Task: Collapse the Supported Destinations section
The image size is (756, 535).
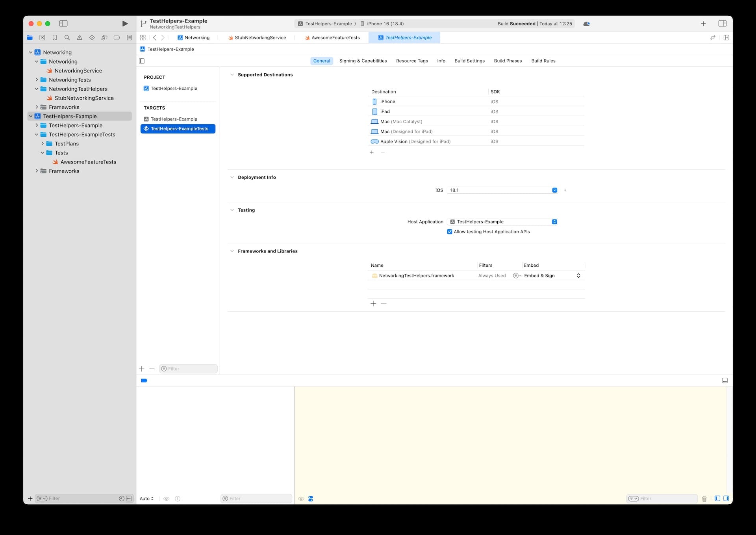Action: tap(232, 74)
